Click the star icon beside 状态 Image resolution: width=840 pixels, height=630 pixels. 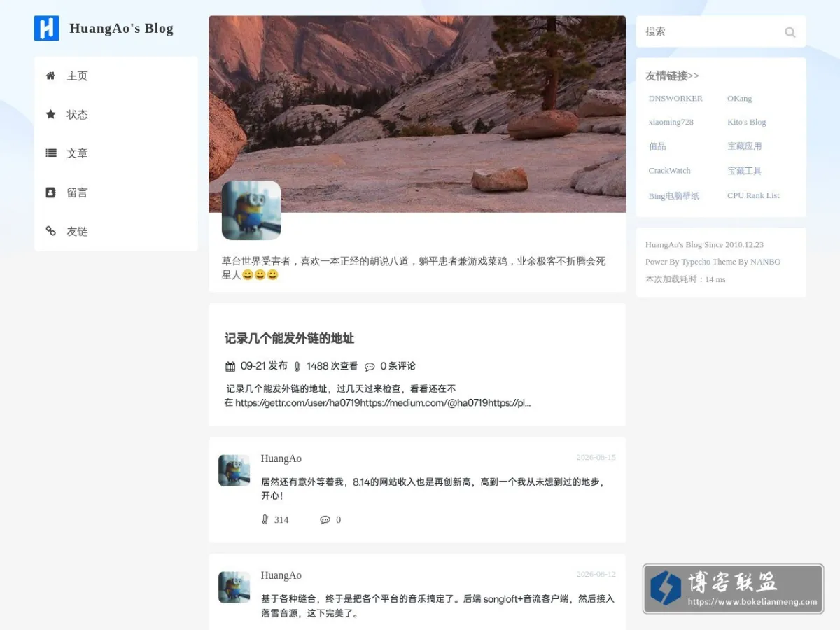click(x=50, y=114)
